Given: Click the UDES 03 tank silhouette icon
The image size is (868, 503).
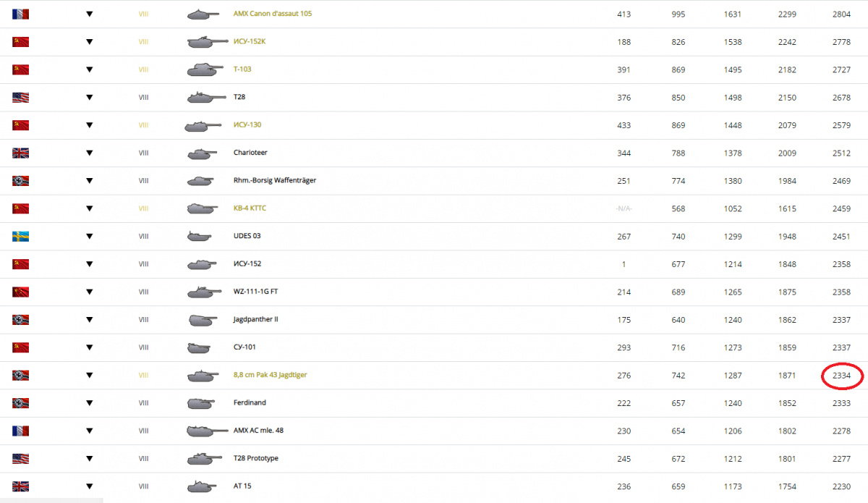Looking at the screenshot, I should [200, 236].
